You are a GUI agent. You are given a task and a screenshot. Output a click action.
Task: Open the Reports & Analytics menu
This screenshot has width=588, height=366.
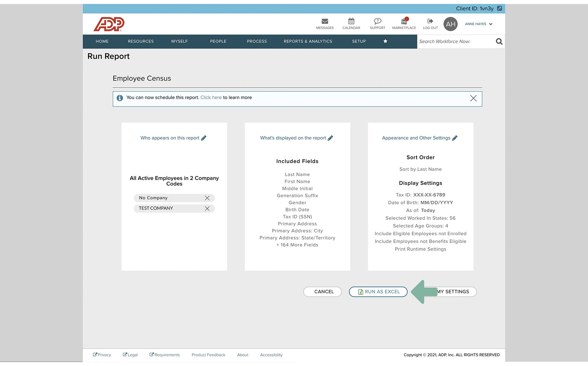(x=308, y=41)
